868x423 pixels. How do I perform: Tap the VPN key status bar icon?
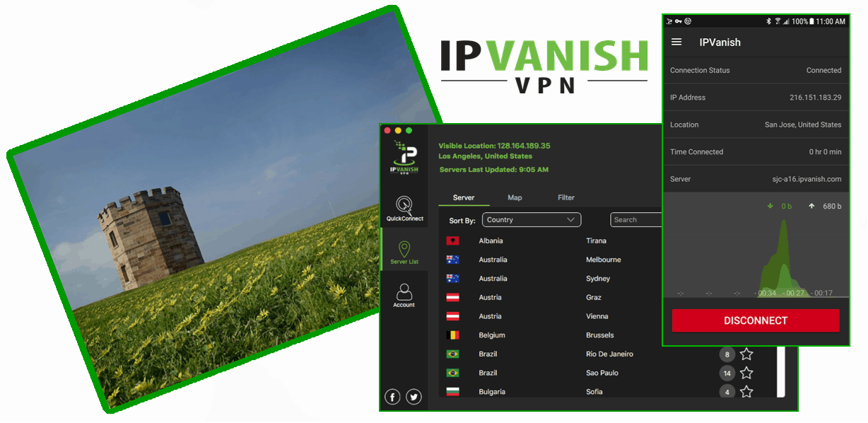pyautogui.click(x=679, y=22)
